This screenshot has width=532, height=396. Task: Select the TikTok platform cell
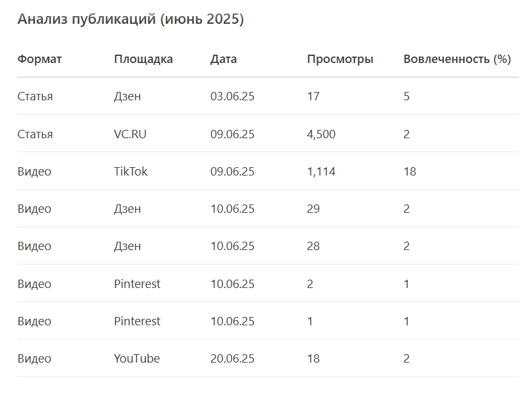click(131, 172)
